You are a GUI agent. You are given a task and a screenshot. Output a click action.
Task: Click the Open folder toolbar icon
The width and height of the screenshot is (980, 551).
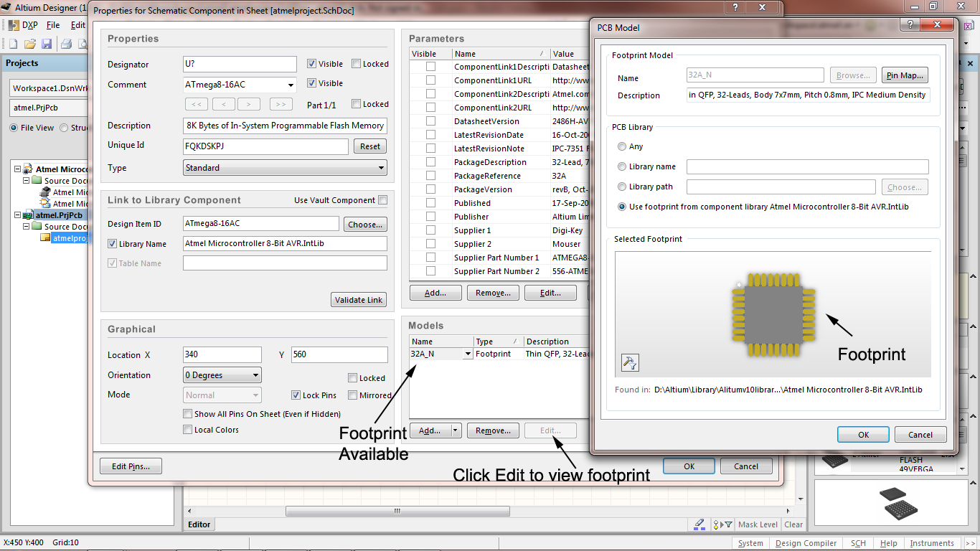30,44
